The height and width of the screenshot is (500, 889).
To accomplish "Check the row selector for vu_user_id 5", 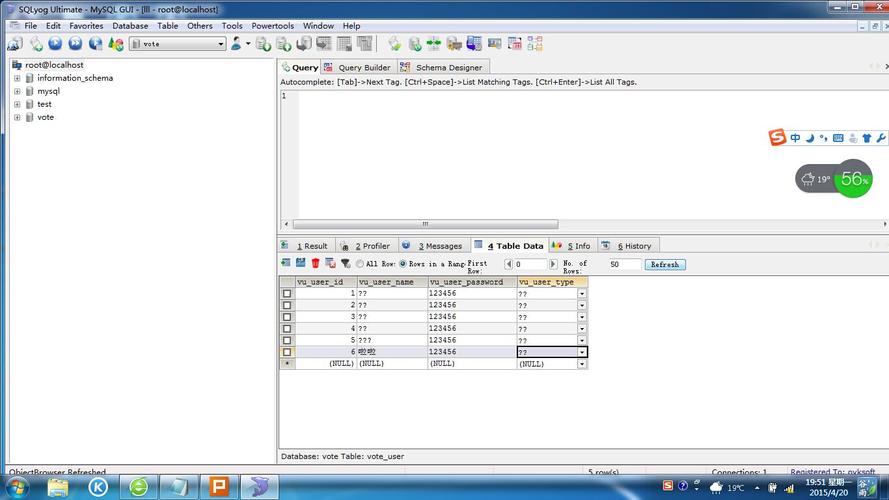I will [x=287, y=340].
